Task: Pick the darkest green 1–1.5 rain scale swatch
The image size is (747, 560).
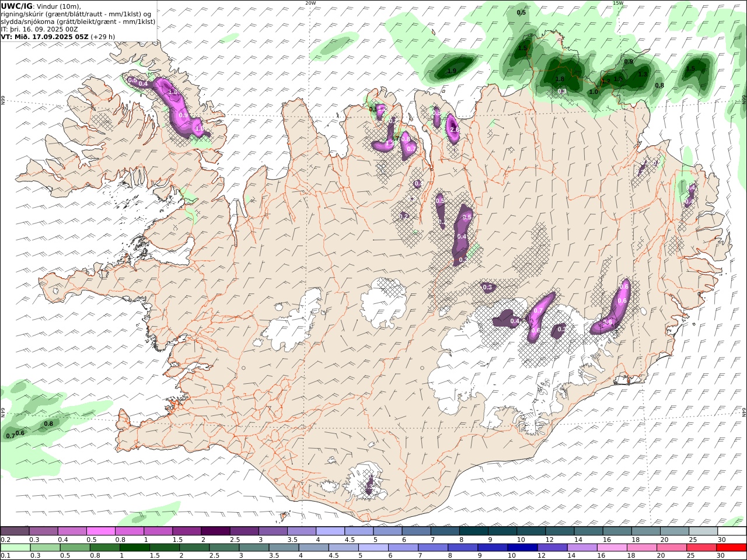Action: click(x=134, y=548)
